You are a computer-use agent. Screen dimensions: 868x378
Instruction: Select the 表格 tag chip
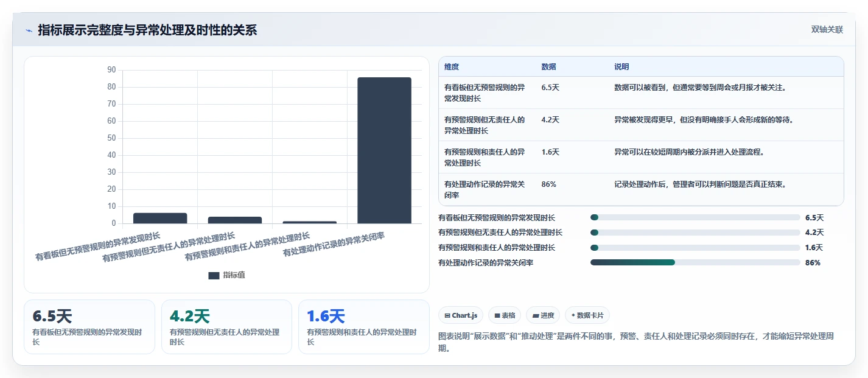click(x=505, y=315)
